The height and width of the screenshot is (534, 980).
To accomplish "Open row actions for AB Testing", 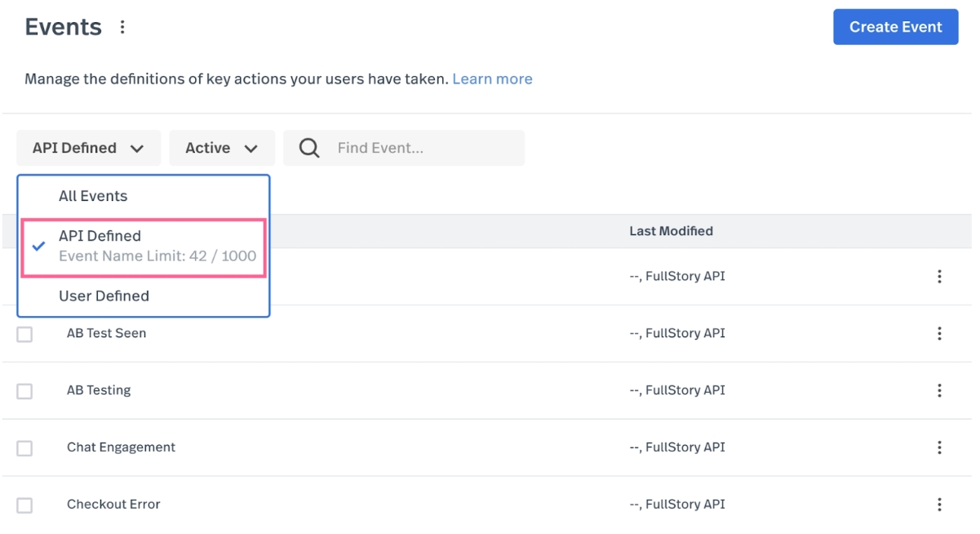I will point(939,390).
